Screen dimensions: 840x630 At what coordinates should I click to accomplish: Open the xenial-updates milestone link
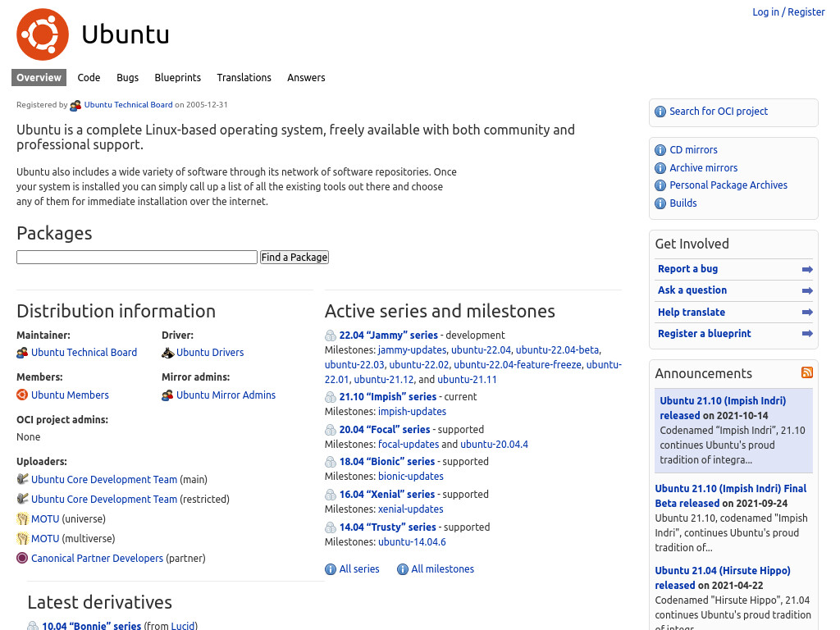click(411, 509)
